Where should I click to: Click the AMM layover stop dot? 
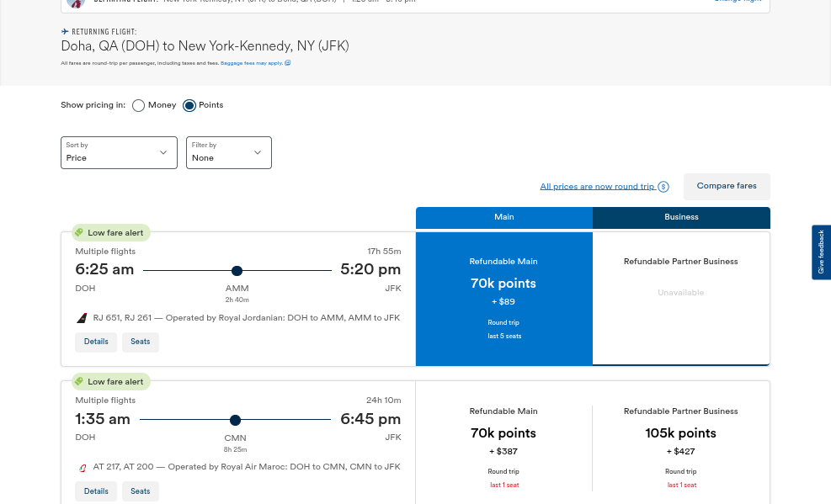pos(237,271)
